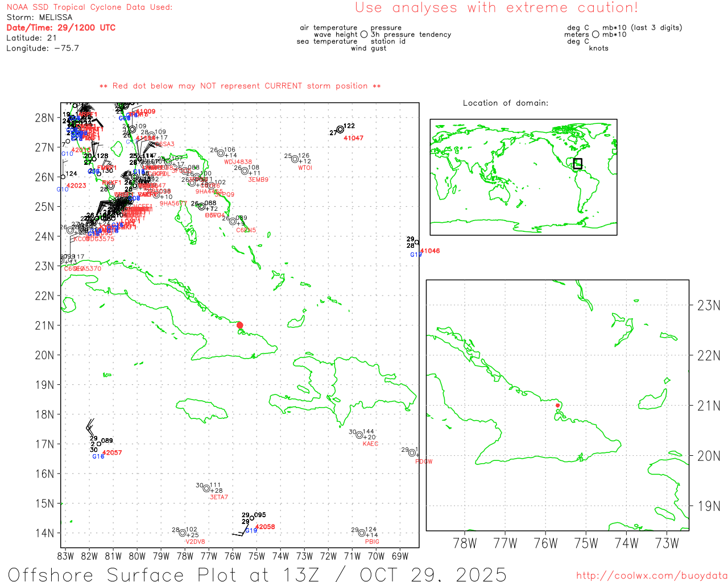The height and width of the screenshot is (582, 728).
Task: Click the 73W label on the inset map axis
Action: coord(667,543)
